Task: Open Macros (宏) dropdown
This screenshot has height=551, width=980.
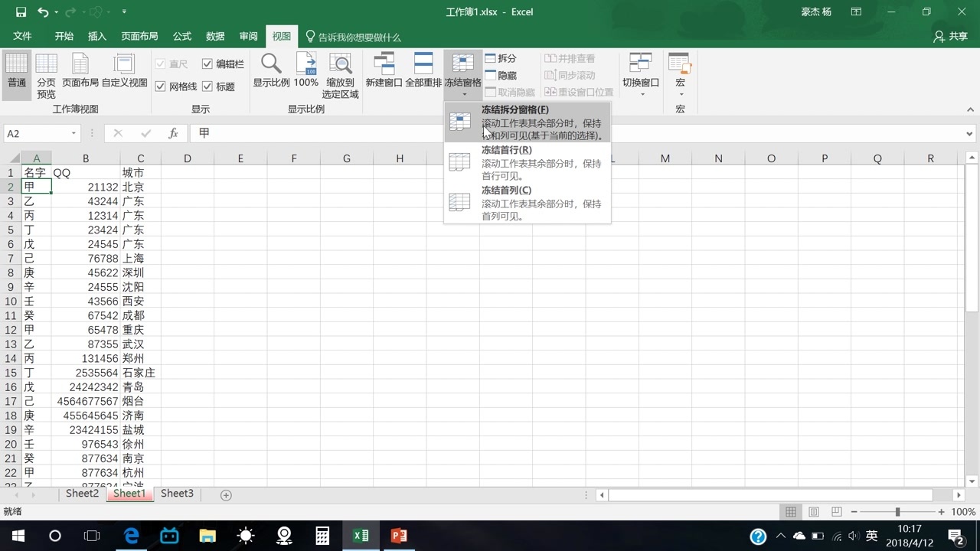Action: [680, 75]
